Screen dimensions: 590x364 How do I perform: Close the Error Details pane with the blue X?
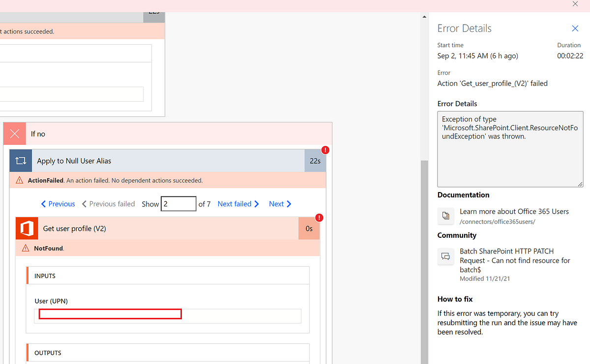coord(575,28)
